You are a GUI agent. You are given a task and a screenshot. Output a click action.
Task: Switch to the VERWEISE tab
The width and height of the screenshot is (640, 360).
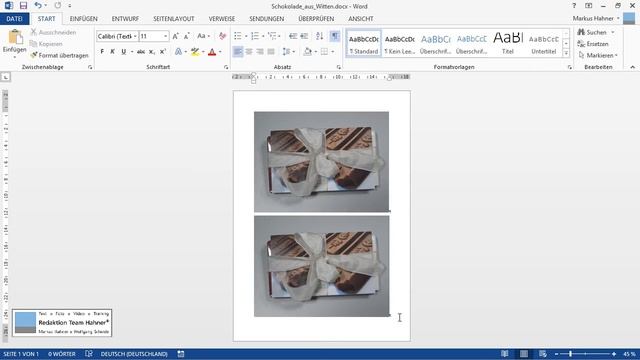222,19
